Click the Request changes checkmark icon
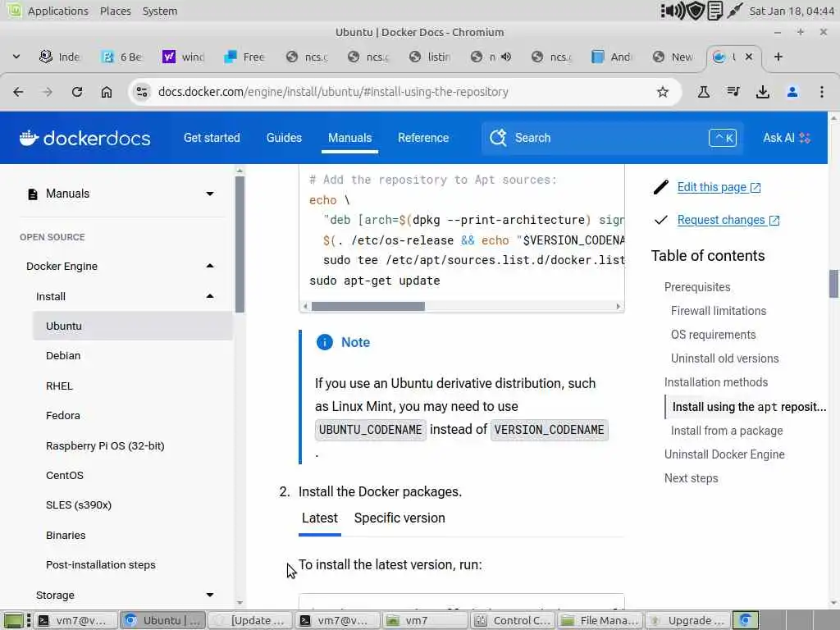Viewport: 840px width, 630px height. pos(661,220)
